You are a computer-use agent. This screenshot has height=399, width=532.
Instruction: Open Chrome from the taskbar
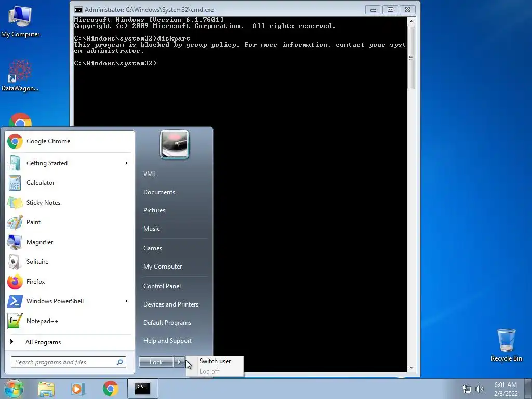[x=111, y=389]
